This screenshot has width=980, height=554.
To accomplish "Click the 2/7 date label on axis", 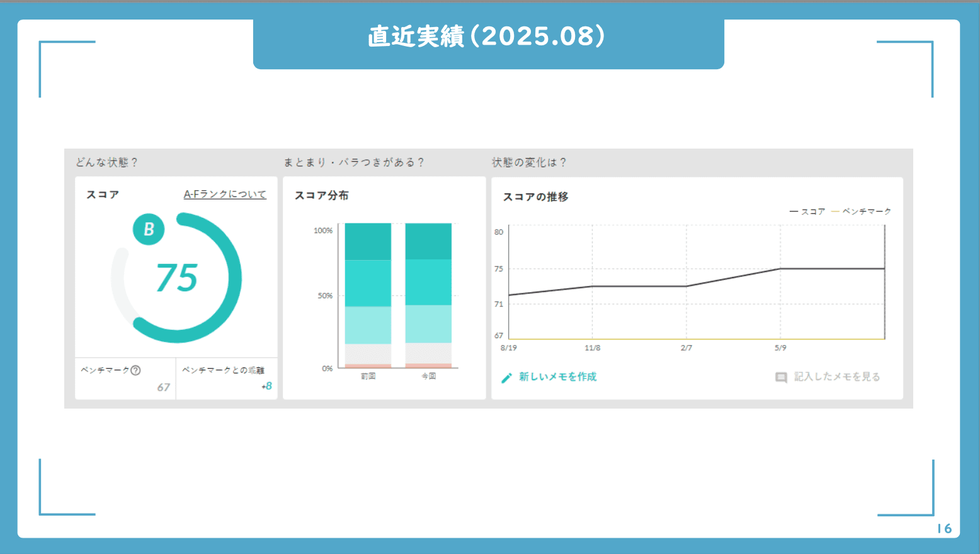I will coord(687,348).
